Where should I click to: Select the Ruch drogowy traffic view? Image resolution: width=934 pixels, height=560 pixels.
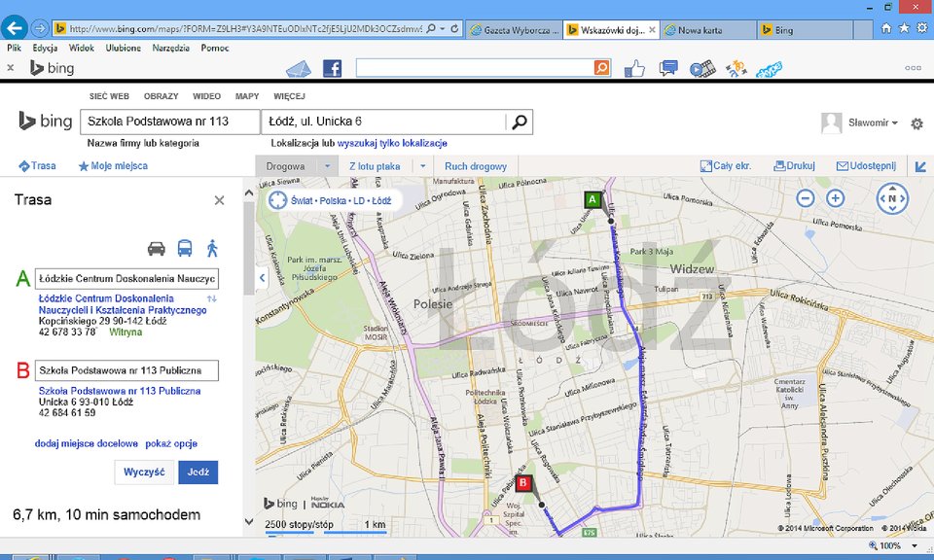476,166
